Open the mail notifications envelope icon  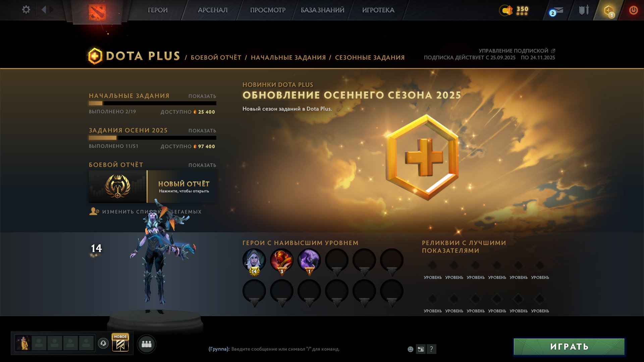[556, 11]
